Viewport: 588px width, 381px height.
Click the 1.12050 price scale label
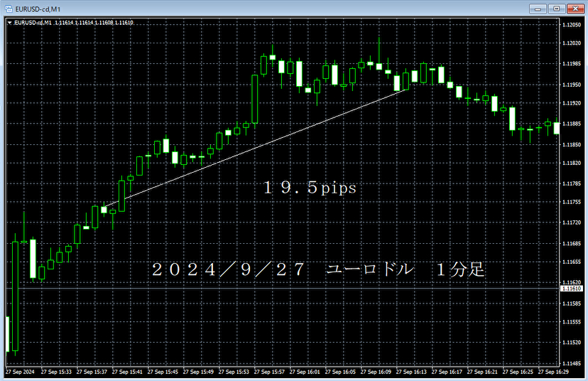(x=572, y=25)
